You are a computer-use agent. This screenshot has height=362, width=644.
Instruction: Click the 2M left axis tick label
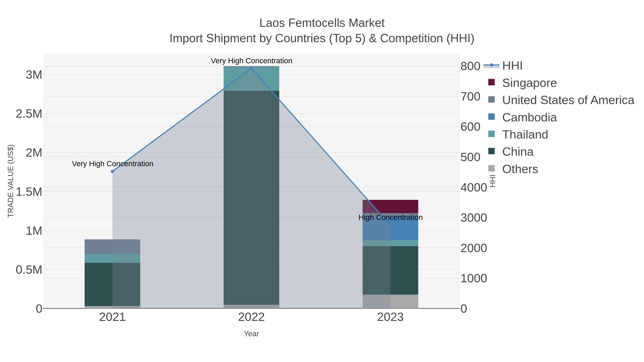point(34,153)
